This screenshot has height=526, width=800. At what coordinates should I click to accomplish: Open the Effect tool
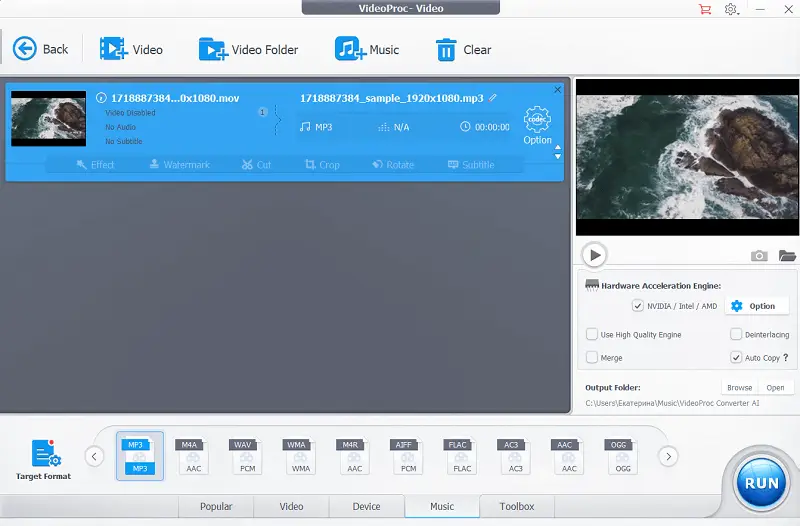click(x=95, y=165)
